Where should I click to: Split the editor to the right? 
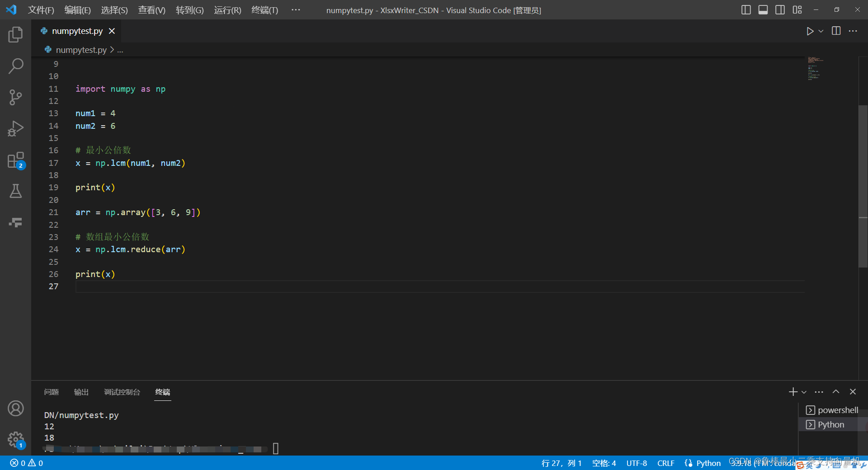click(836, 31)
